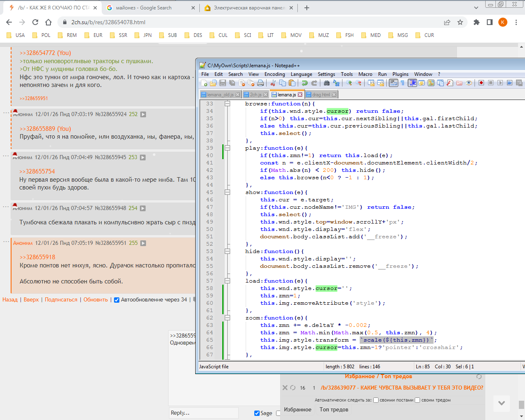This screenshot has width=525, height=420.
Task: Collapse the play:function fold marker
Action: (x=227, y=148)
